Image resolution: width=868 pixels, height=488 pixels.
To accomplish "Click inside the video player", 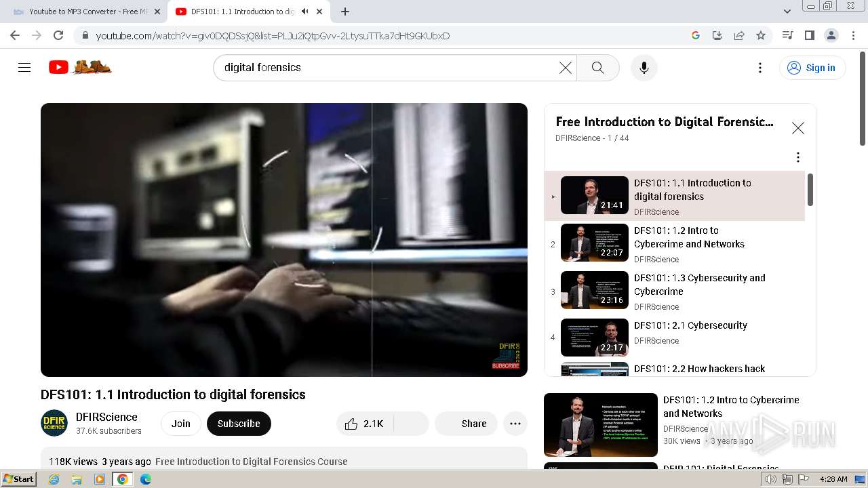I will (x=284, y=240).
